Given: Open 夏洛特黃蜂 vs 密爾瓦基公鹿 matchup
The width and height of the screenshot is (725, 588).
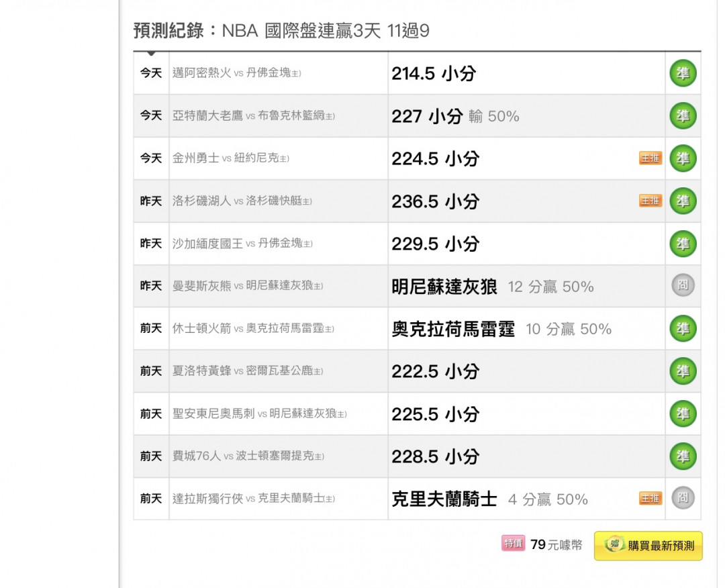Looking at the screenshot, I should (x=247, y=371).
